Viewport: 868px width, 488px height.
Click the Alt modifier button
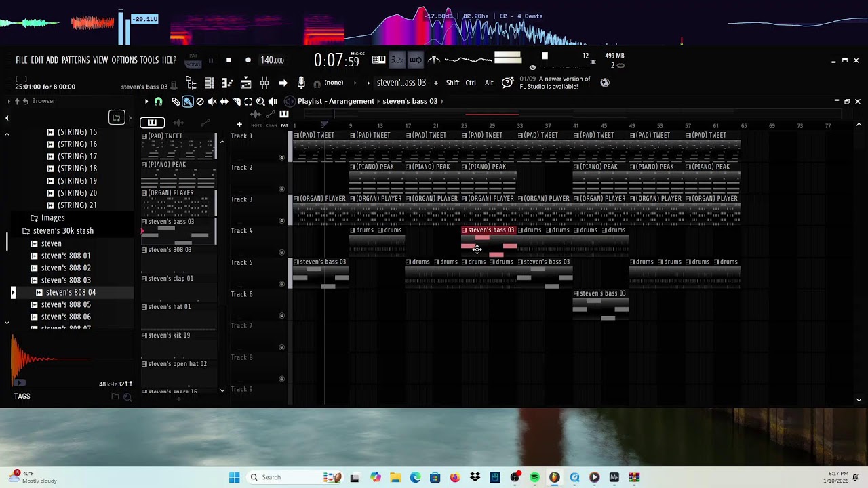[489, 83]
